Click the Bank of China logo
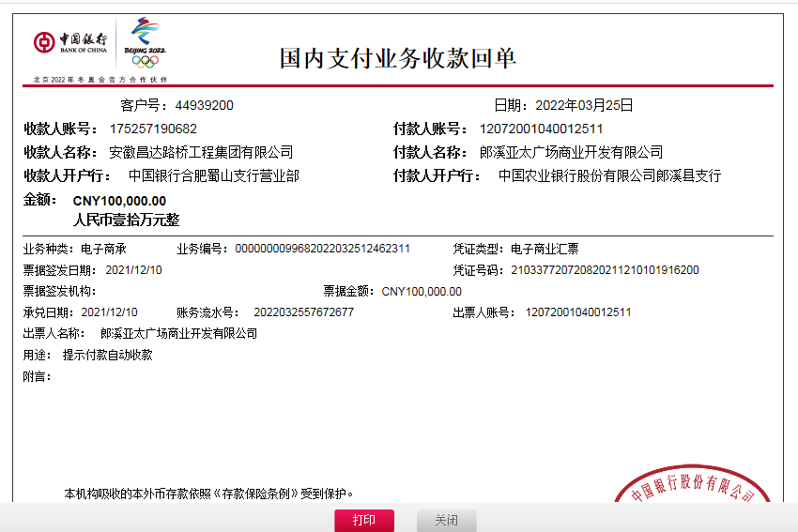The height and width of the screenshot is (532, 798). point(70,43)
